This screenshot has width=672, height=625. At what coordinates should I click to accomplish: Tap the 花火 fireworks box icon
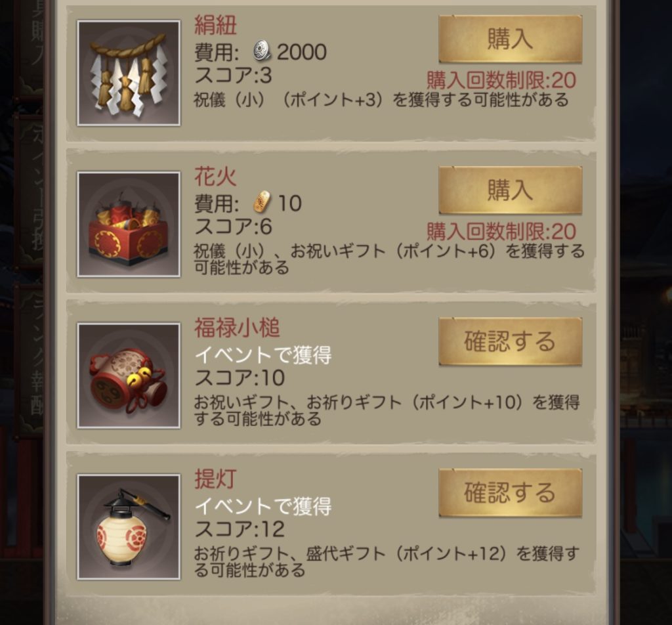(129, 224)
